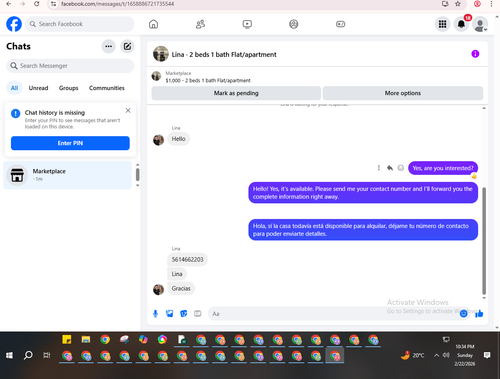
Task: React to 'Yes, are you interested?' message
Action: point(401,168)
